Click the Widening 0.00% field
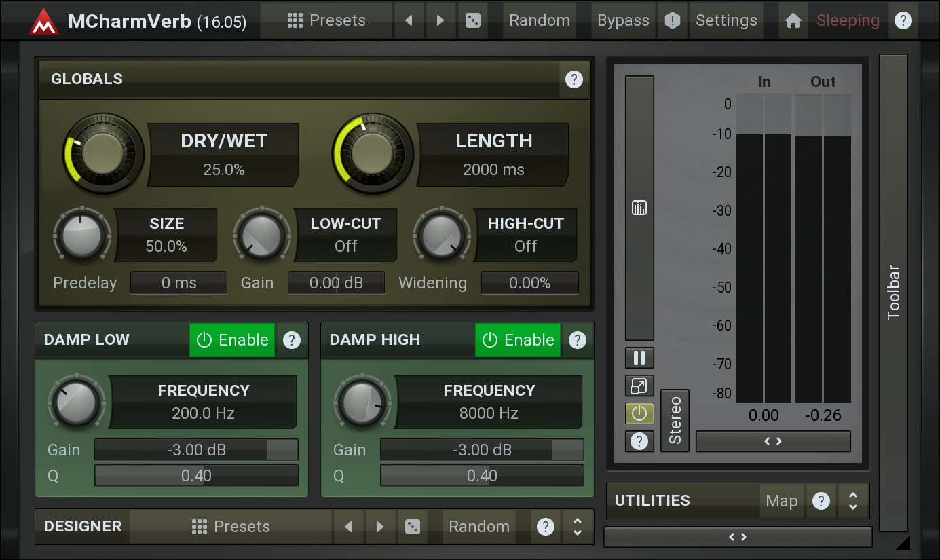 pyautogui.click(x=530, y=283)
